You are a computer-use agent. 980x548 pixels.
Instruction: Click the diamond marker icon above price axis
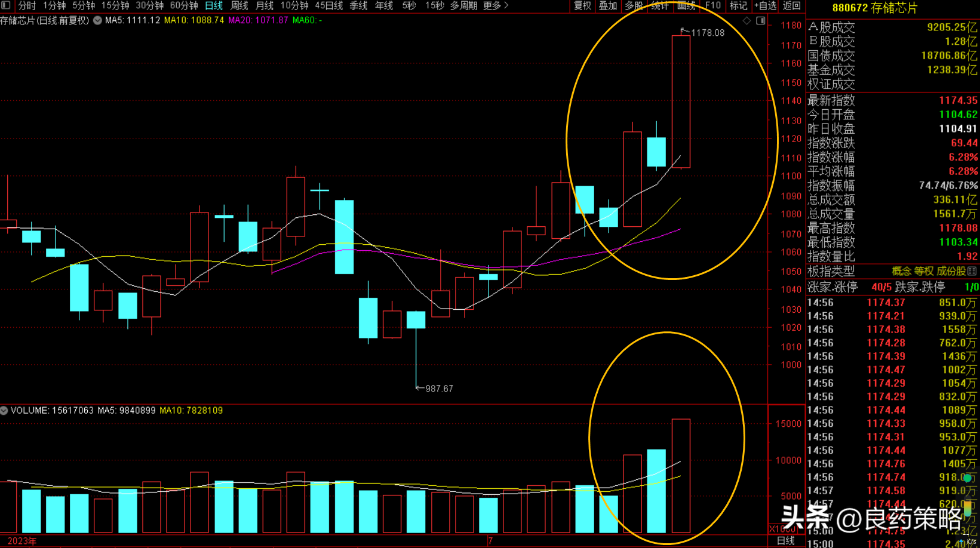coord(746,21)
